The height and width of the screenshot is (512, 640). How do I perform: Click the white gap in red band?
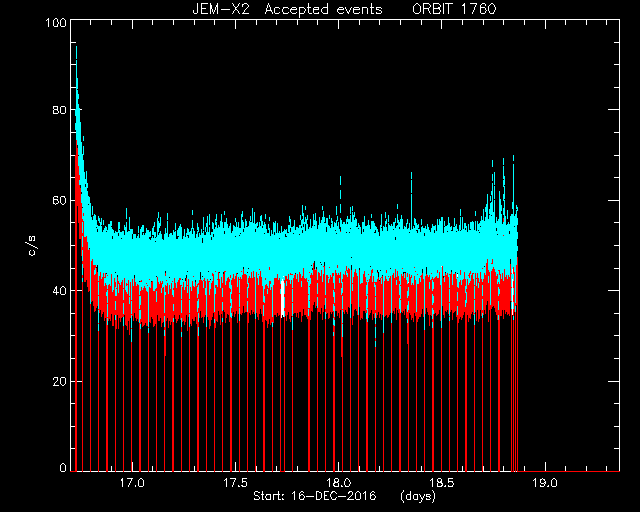(282, 296)
